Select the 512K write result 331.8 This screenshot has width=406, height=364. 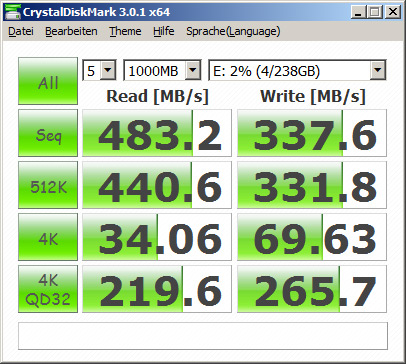tap(312, 185)
